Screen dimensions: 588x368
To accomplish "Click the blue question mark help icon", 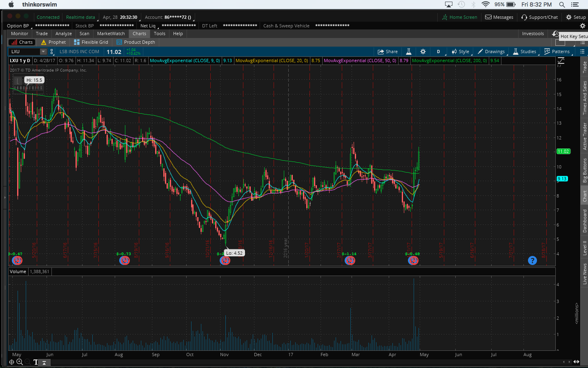I will coord(532,260).
